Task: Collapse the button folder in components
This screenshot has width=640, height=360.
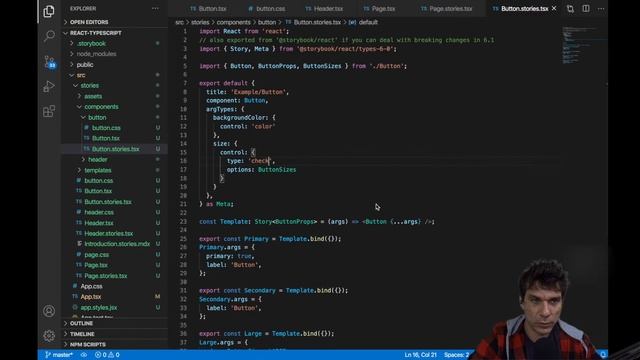Action: click(x=97, y=118)
